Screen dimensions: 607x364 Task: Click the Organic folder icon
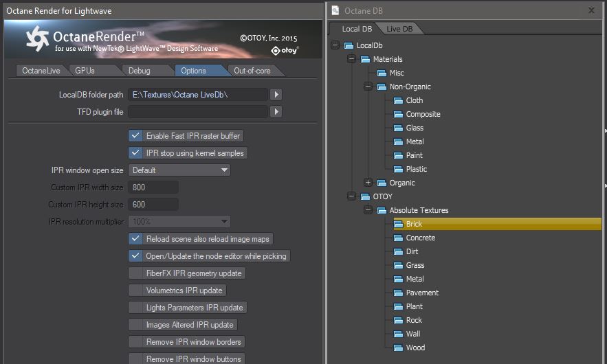[382, 183]
